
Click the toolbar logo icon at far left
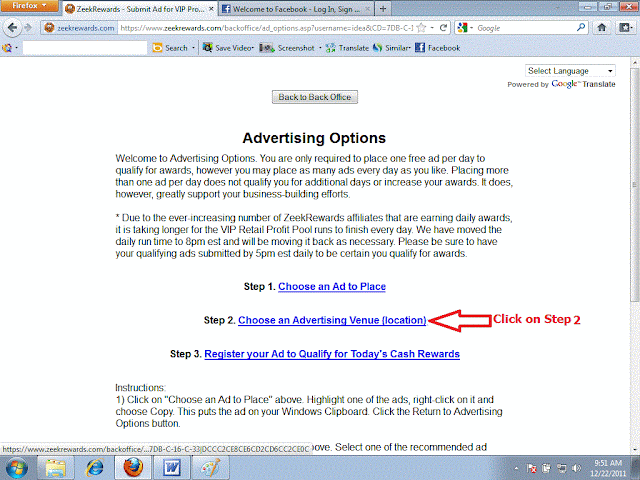coord(7,48)
